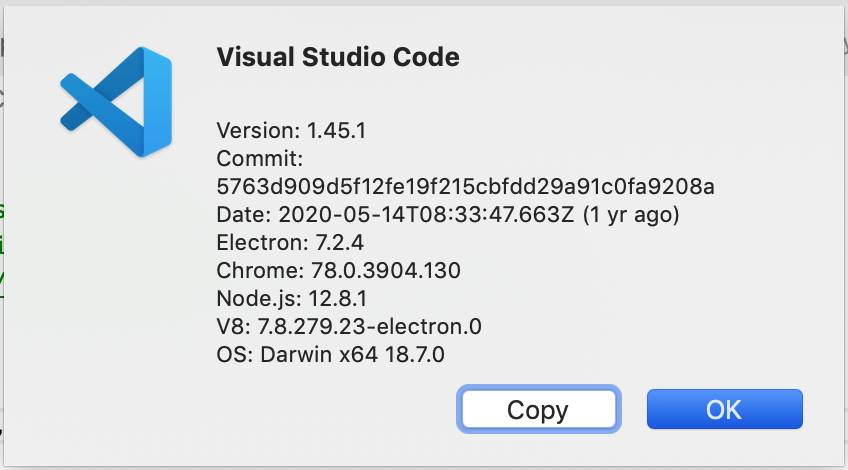Click the Visual Studio Code dialog title
Viewport: 848px width, 470px height.
338,58
